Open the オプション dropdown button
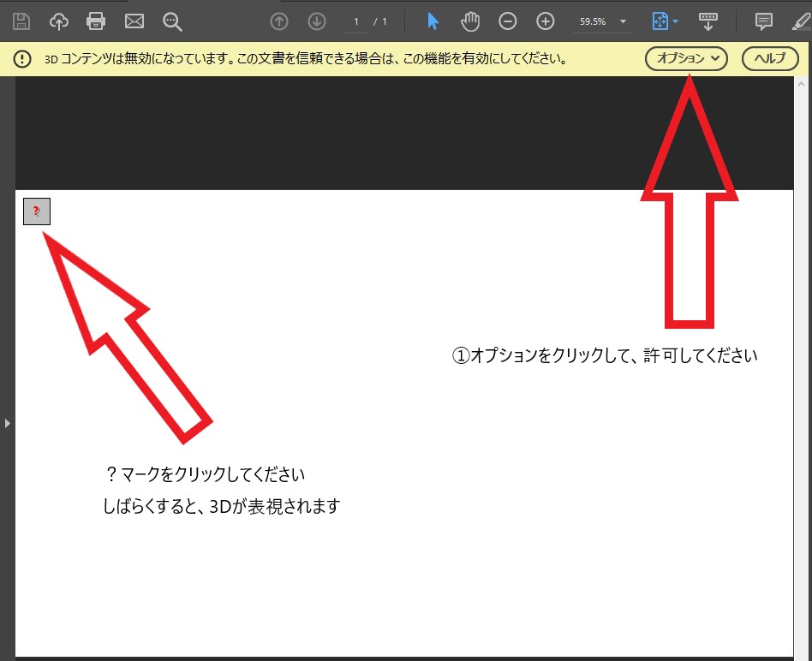This screenshot has height=661, width=812. 686,58
